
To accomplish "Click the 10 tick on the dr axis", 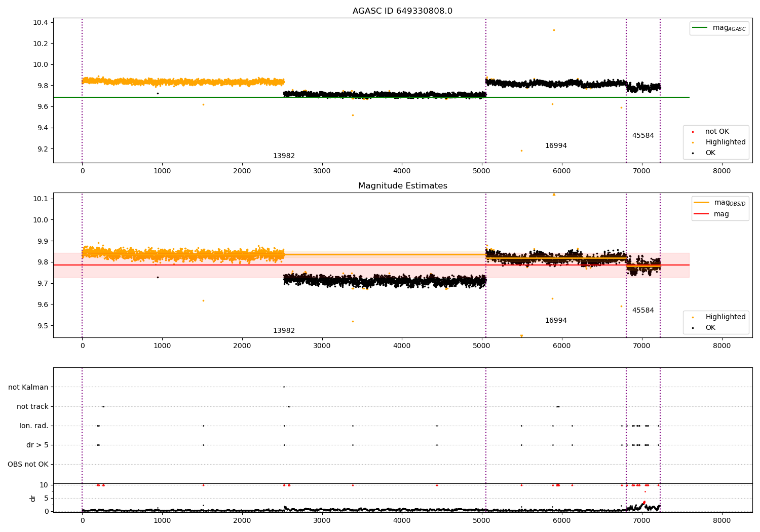I will [x=45, y=485].
